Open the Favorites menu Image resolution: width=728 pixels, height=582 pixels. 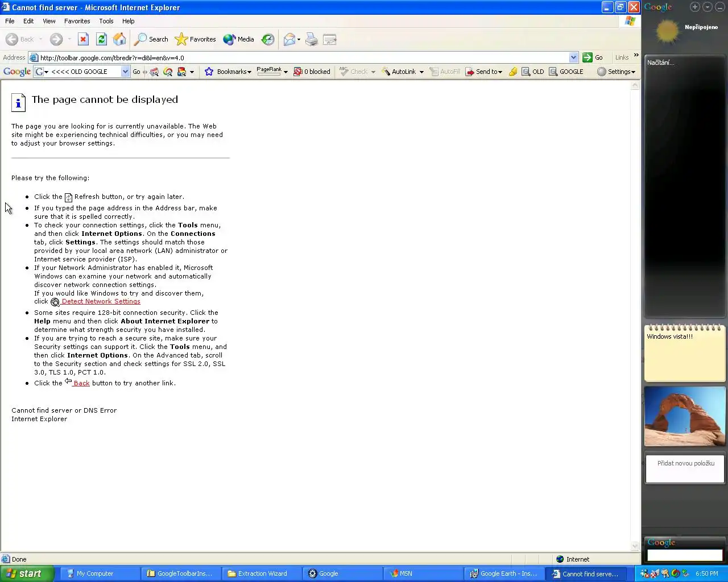pos(77,21)
